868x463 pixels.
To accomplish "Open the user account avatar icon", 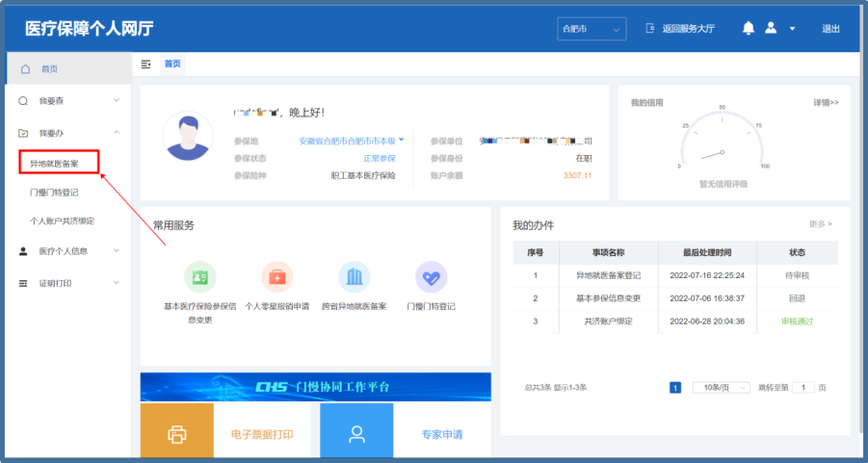I will point(771,29).
